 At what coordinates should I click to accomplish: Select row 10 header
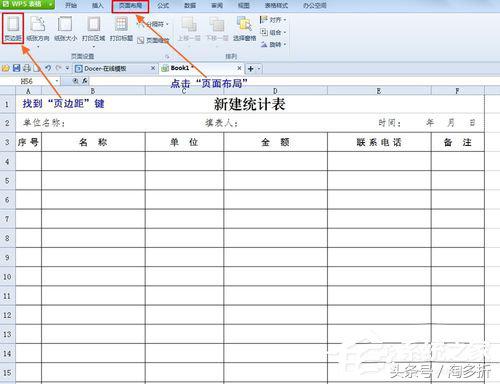[x=7, y=277]
